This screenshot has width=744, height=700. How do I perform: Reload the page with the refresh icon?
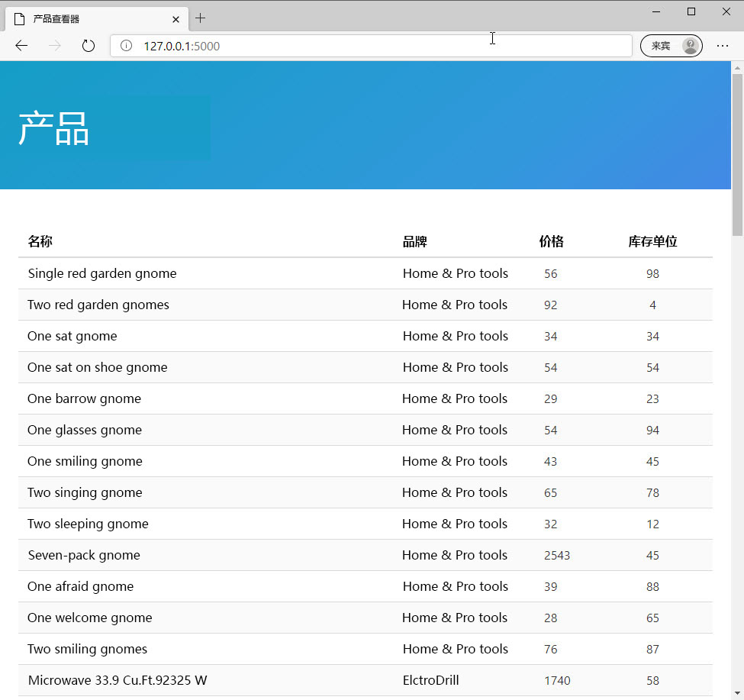pos(89,45)
